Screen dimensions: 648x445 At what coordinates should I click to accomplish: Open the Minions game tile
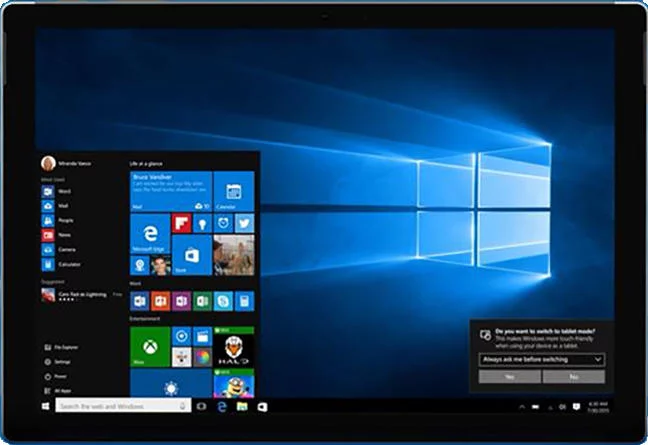234,383
